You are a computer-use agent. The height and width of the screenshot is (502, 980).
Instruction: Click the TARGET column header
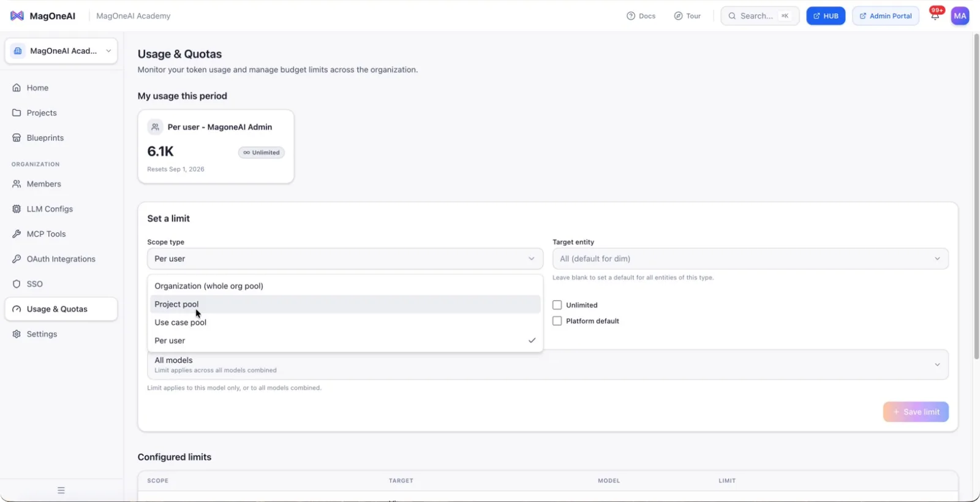[x=401, y=481]
